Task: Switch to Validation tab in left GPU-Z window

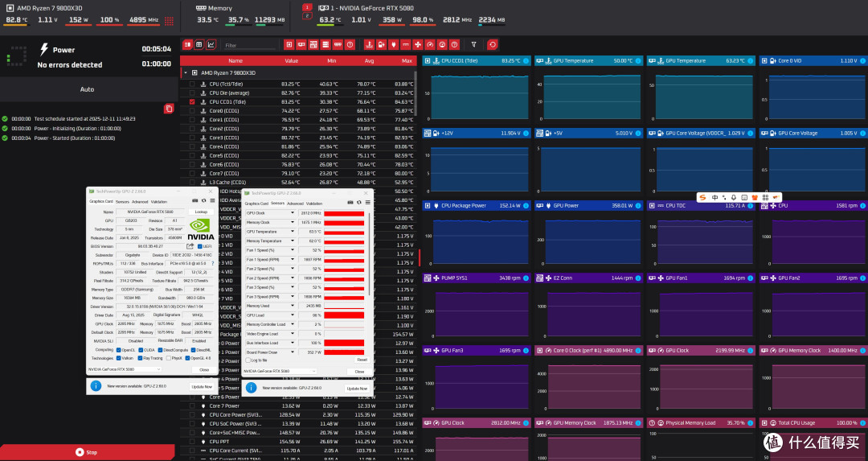Action: pos(159,202)
